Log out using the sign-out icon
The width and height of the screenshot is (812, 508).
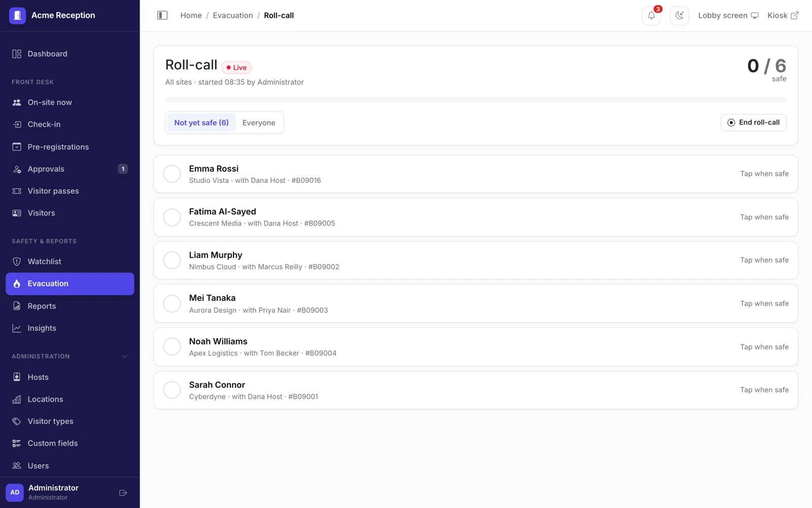click(x=123, y=493)
